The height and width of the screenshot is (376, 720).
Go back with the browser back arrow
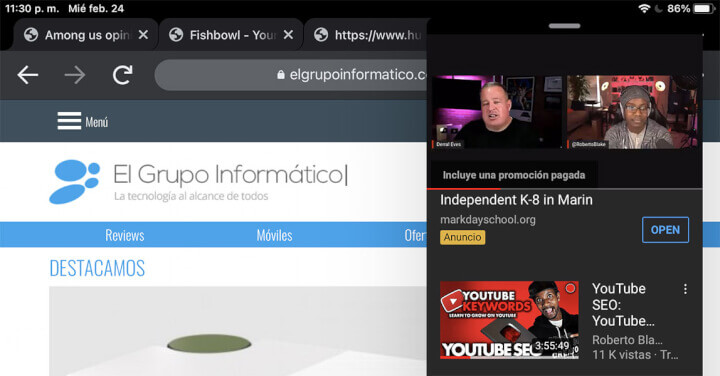click(28, 75)
